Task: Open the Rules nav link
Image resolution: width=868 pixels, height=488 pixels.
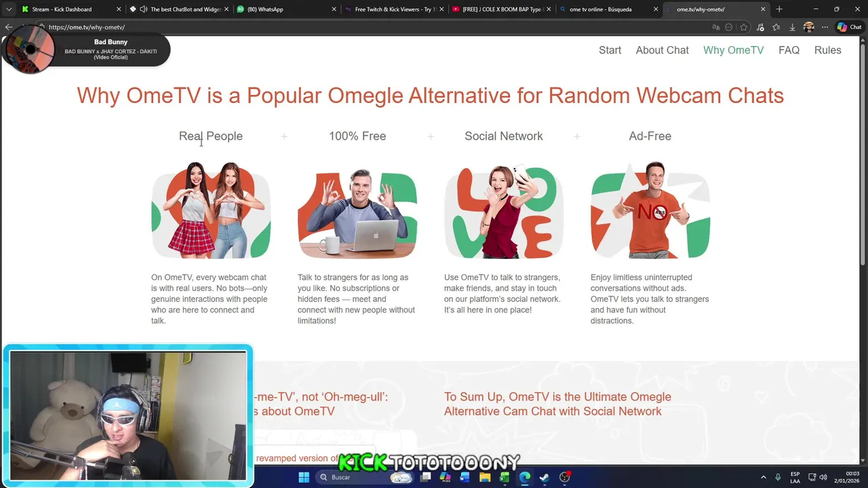Action: pyautogui.click(x=827, y=50)
